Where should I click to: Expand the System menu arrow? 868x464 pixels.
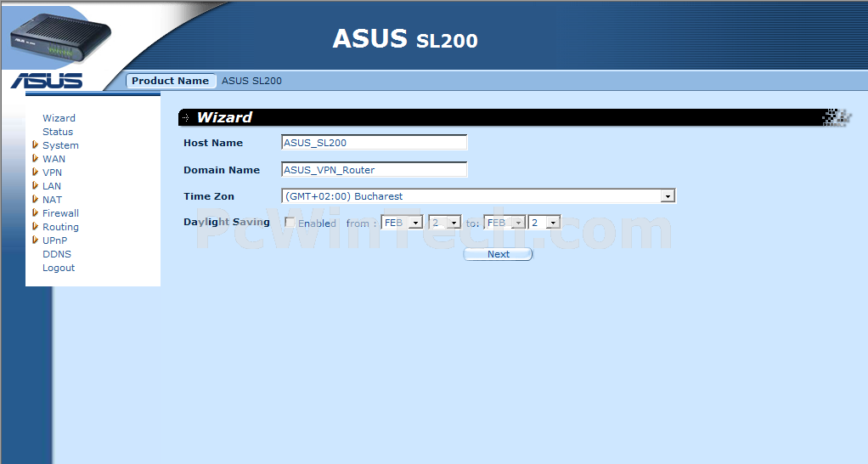coord(35,145)
